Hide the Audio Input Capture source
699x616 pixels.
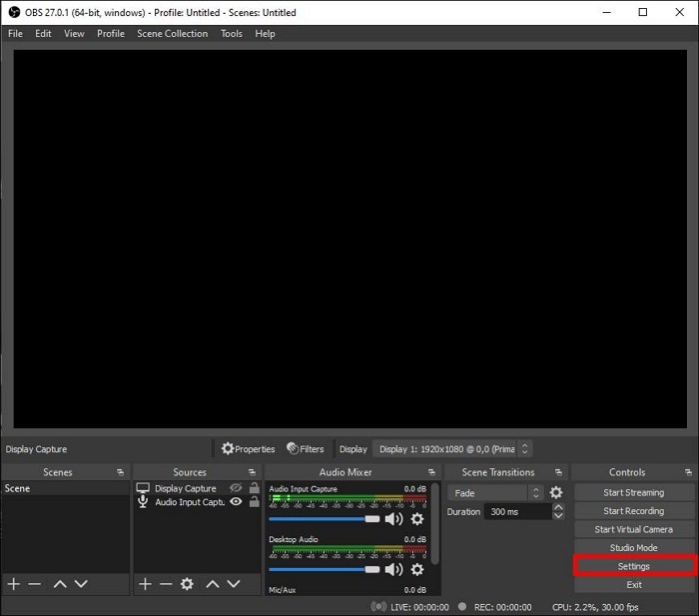pyautogui.click(x=236, y=502)
